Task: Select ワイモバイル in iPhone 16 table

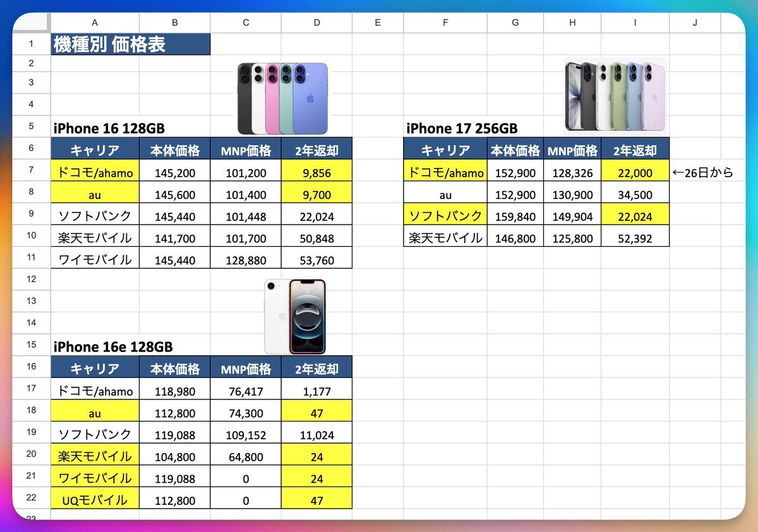Action: pos(95,257)
